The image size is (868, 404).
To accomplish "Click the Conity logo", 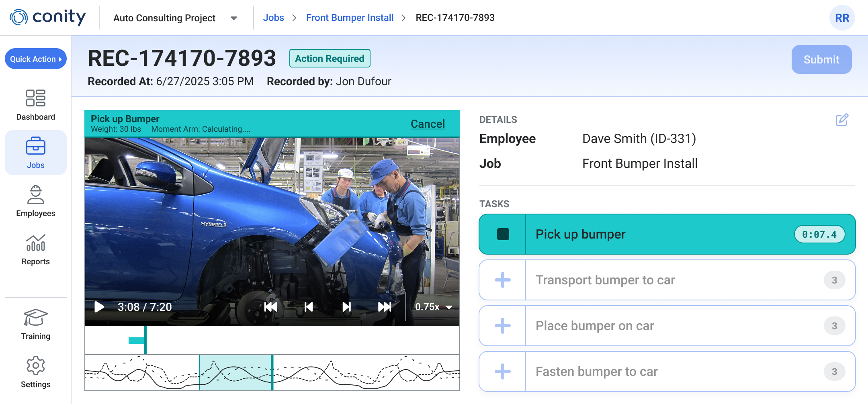I will 47,17.
